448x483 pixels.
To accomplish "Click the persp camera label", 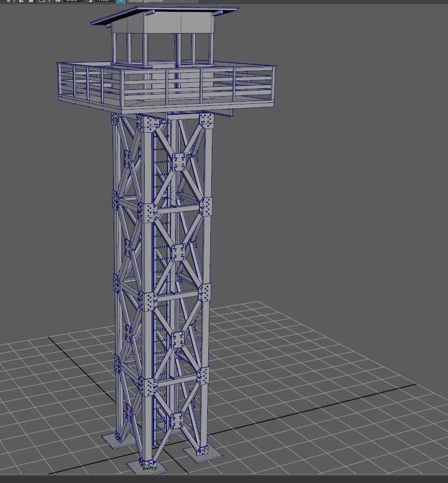I will coord(150,468).
